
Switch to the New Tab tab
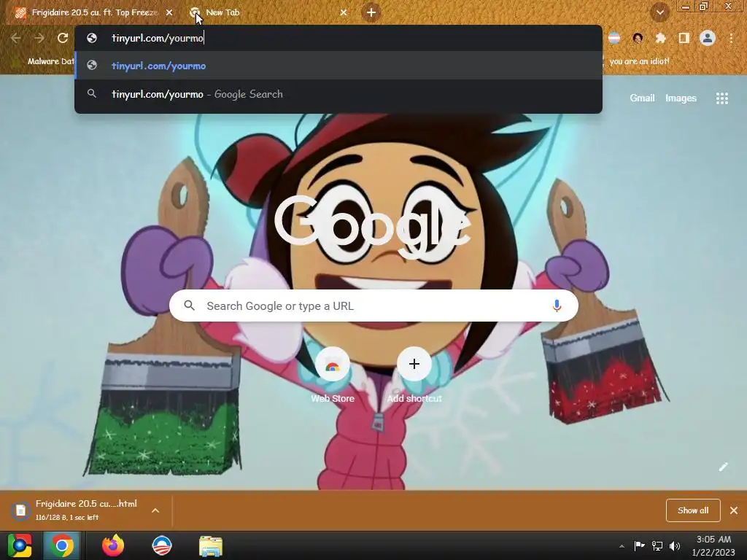pos(267,13)
